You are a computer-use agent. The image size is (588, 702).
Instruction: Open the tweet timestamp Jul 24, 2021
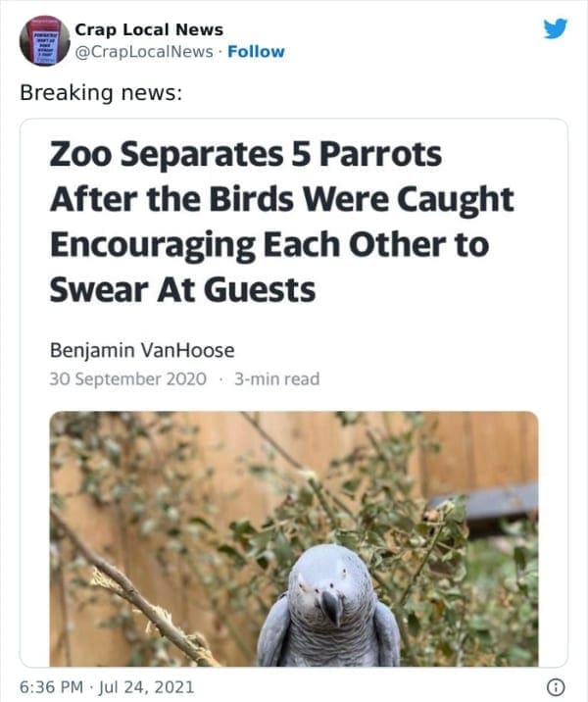click(x=146, y=686)
